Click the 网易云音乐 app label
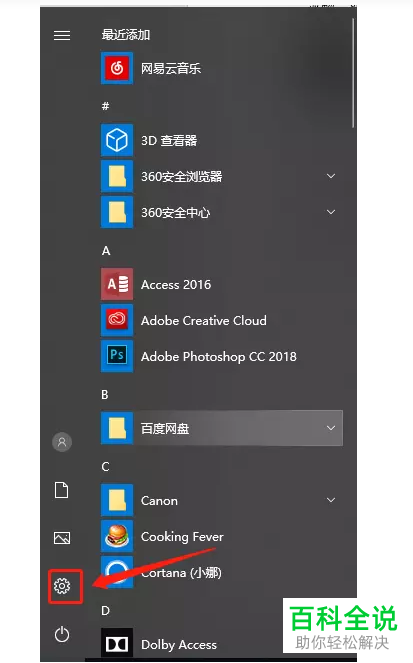Image resolution: width=413 pixels, height=663 pixels. (x=171, y=68)
